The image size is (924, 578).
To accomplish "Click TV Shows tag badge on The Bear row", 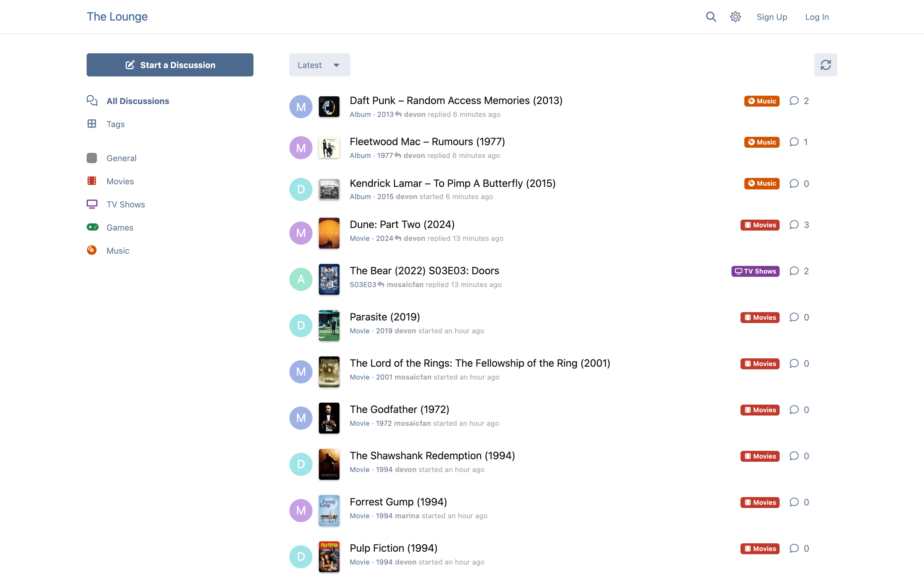I will point(755,271).
